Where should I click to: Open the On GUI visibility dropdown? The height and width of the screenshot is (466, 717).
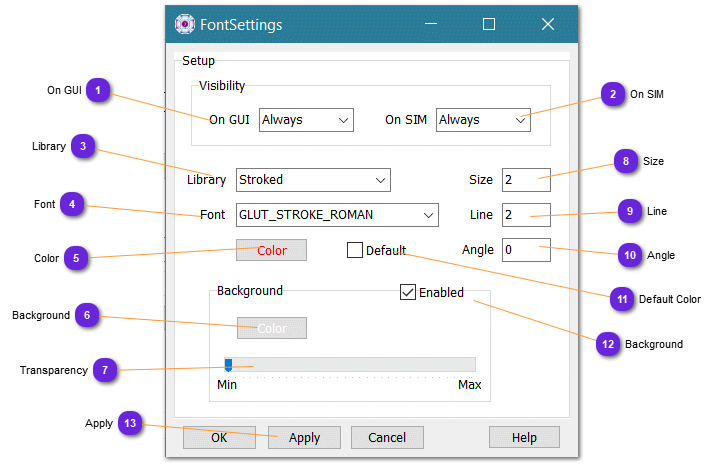(x=306, y=120)
